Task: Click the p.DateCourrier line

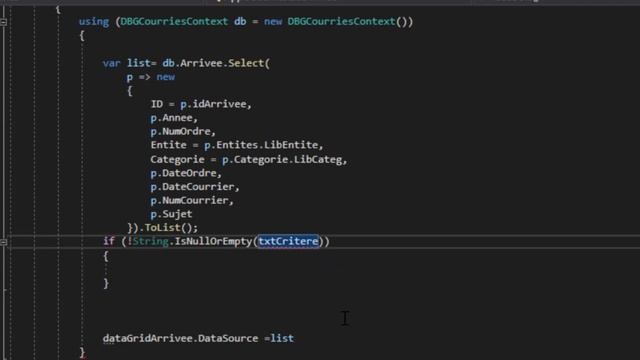Action: click(x=195, y=187)
